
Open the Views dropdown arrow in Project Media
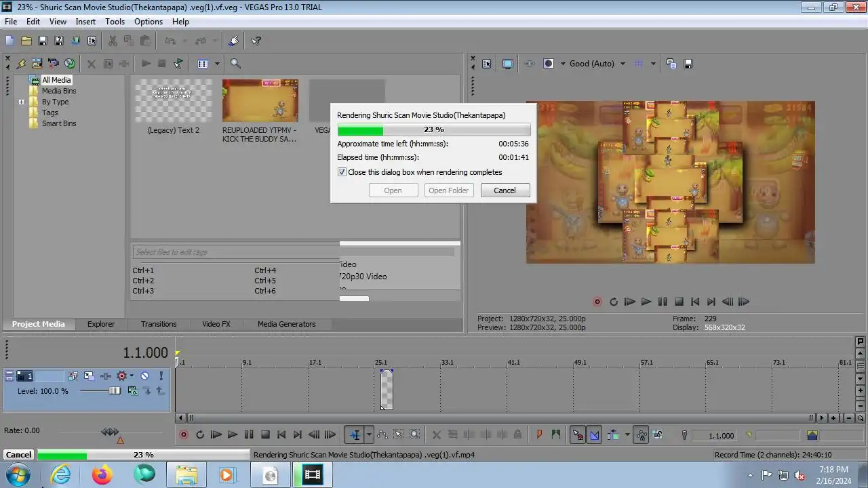pos(217,64)
